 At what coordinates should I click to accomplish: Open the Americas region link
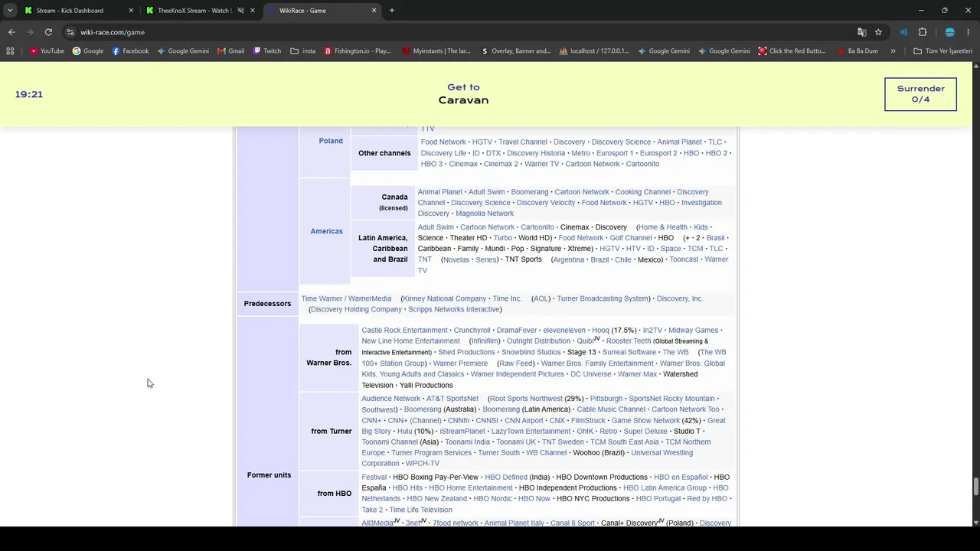326,231
